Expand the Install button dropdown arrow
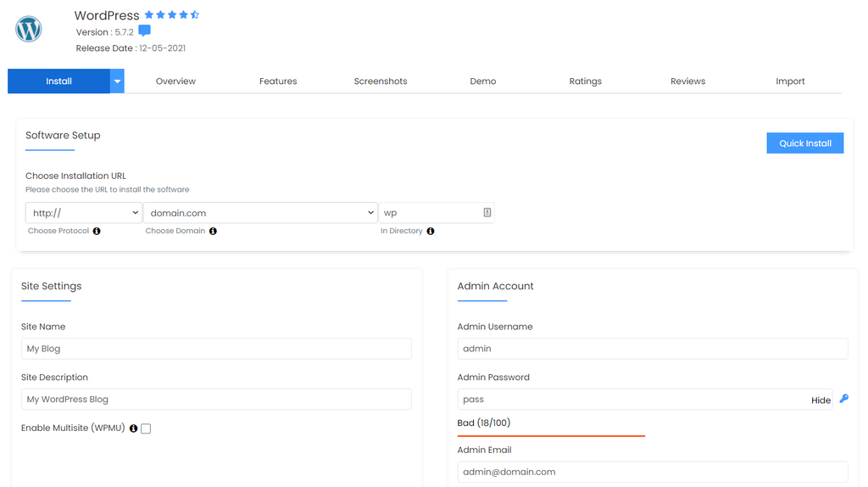868x487 pixels. pos(118,81)
